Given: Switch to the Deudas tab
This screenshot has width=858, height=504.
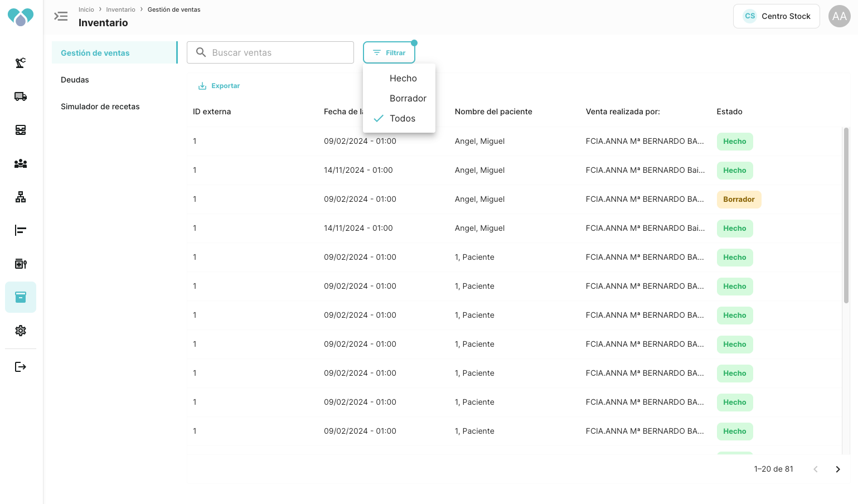Looking at the screenshot, I should tap(75, 80).
